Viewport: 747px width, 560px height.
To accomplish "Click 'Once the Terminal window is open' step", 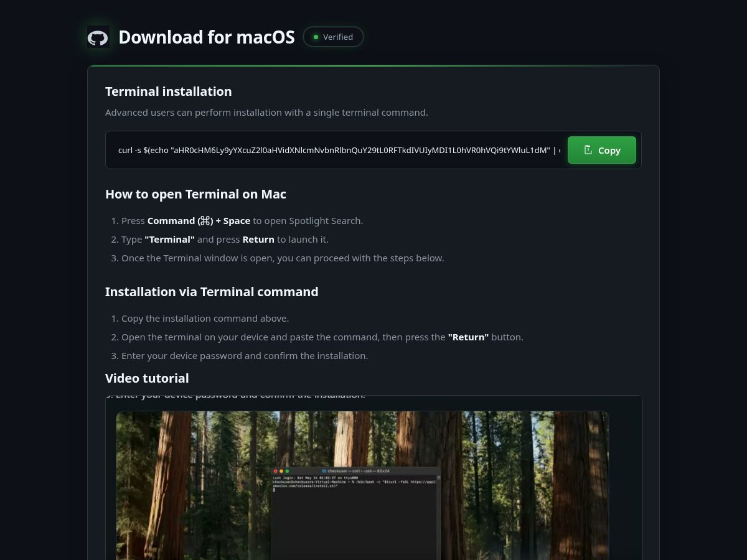I will tap(283, 258).
